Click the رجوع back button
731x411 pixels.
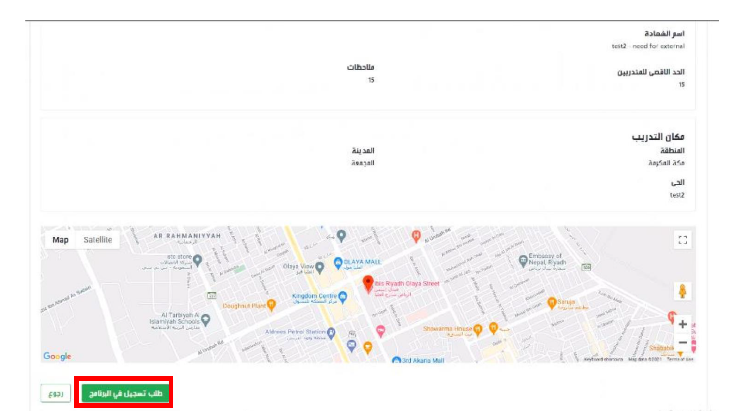point(55,393)
